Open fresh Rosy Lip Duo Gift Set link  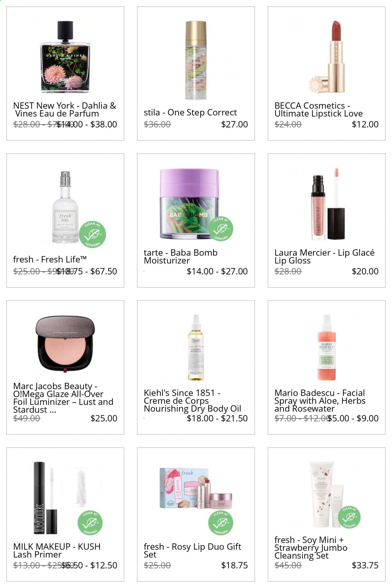point(192,550)
